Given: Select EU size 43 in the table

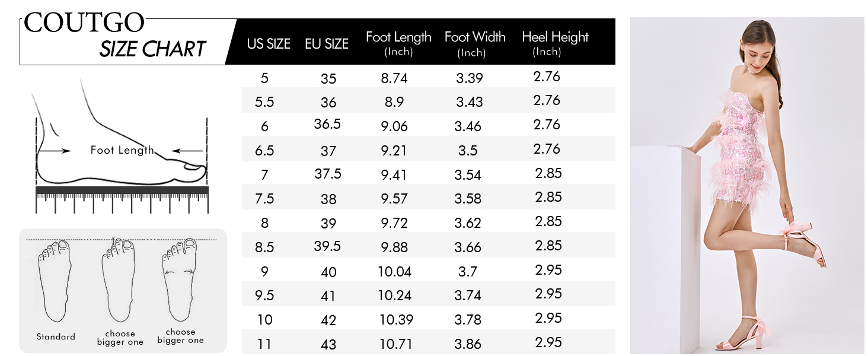Looking at the screenshot, I should tap(328, 344).
